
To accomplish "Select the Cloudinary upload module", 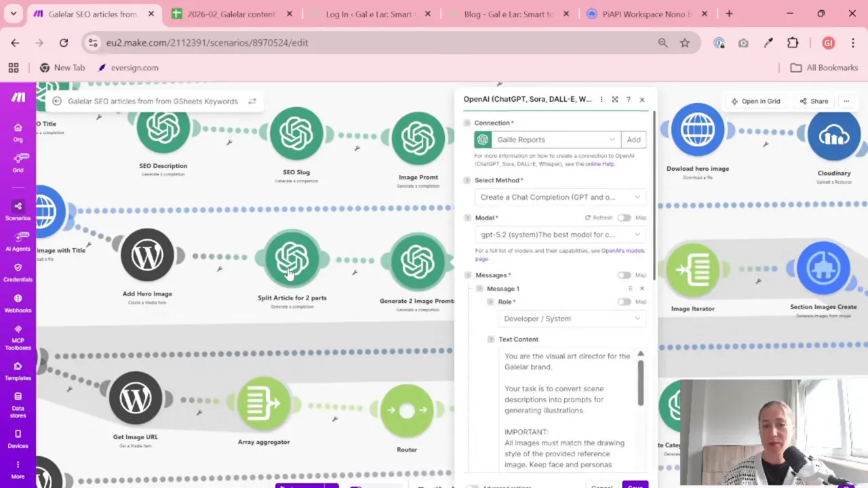I will (x=834, y=134).
